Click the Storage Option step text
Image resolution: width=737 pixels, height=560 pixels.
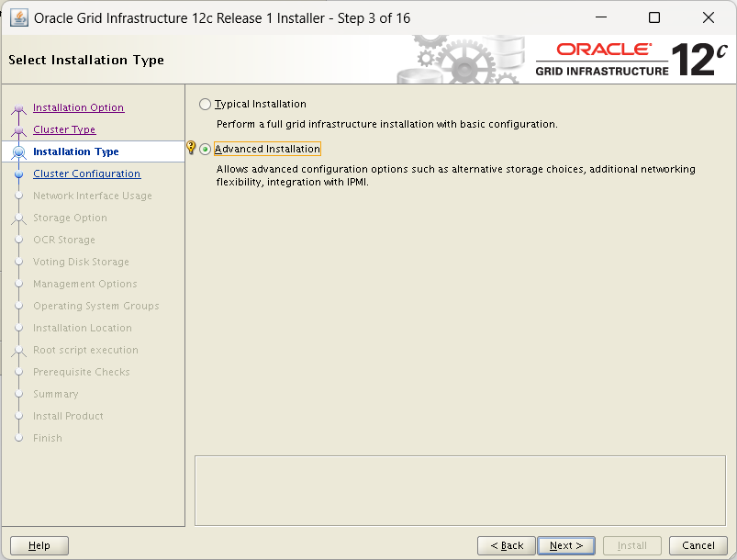[70, 218]
